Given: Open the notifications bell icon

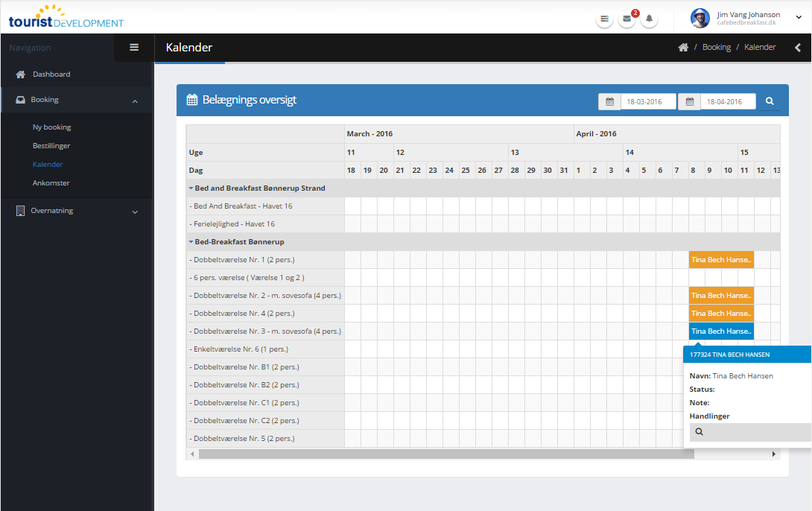Looking at the screenshot, I should point(649,19).
